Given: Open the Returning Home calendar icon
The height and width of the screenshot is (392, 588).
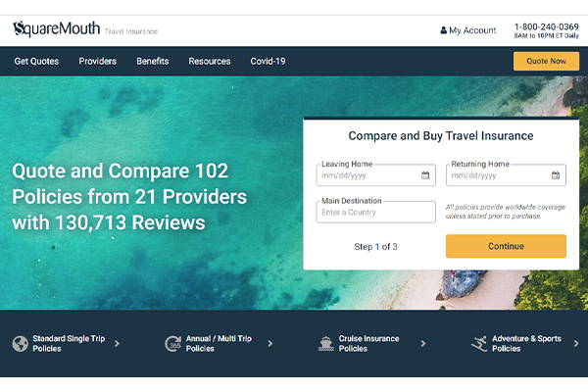Looking at the screenshot, I should point(556,175).
